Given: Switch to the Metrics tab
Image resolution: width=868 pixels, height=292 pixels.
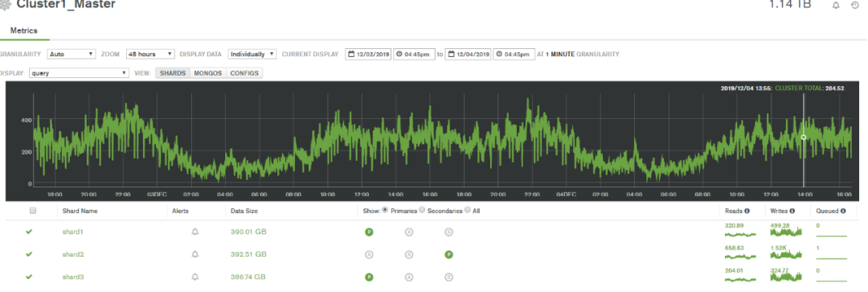Looking at the screenshot, I should (x=24, y=31).
